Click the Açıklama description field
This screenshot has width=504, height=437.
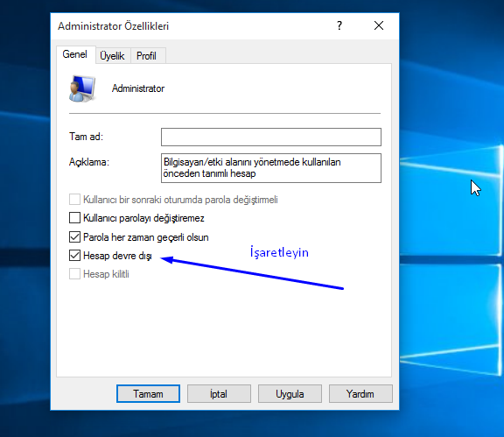271,168
